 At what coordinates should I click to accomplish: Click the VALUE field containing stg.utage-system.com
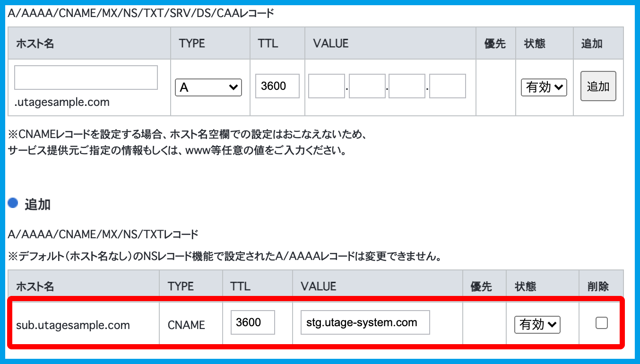pos(365,322)
